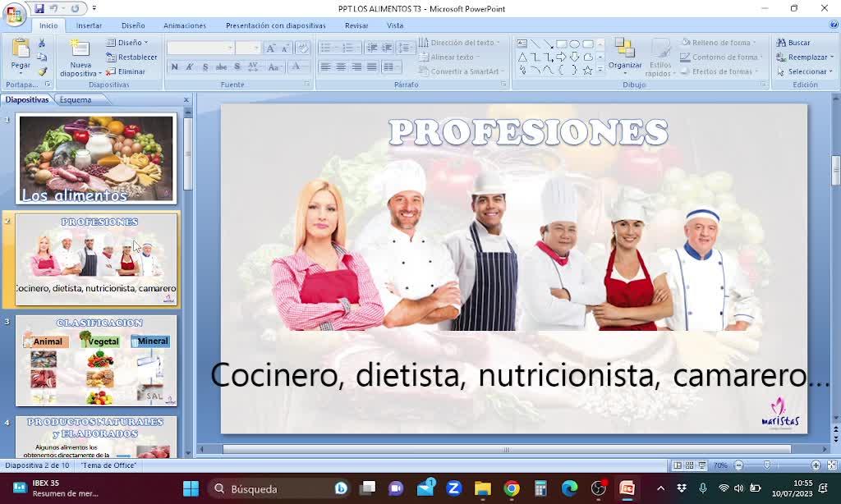Open the font name combo box
841x504 pixels.
(x=200, y=48)
